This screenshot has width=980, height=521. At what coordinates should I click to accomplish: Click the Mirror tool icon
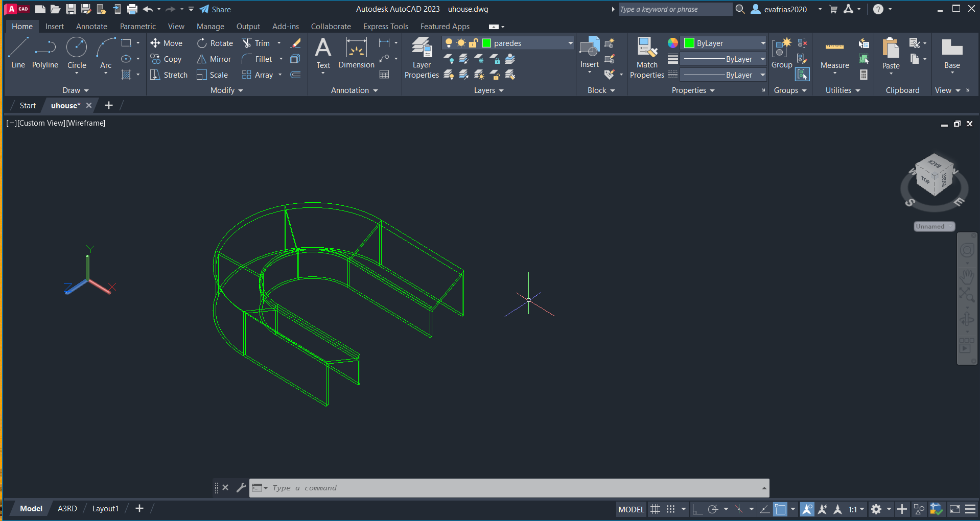coord(202,59)
